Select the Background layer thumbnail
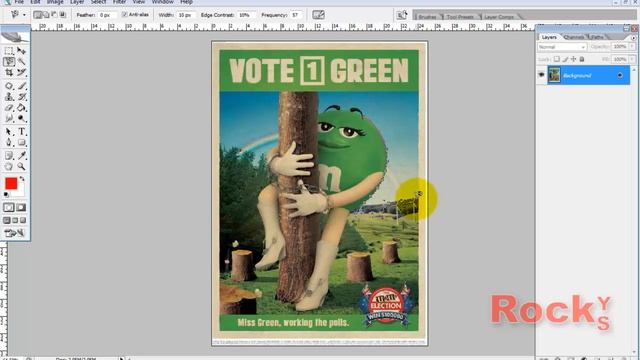The width and height of the screenshot is (640, 360). coord(554,76)
